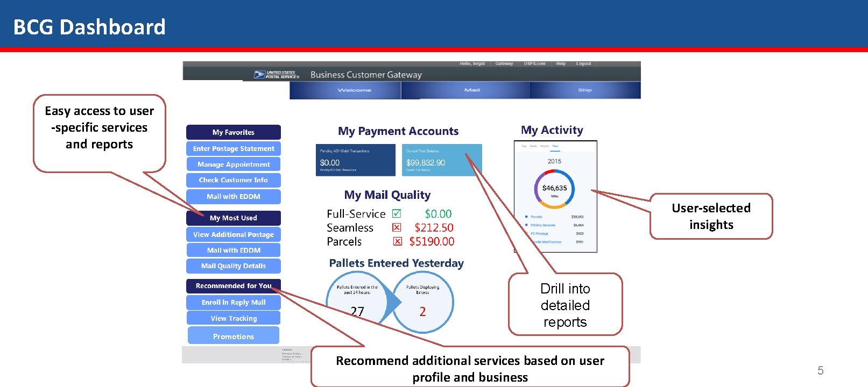Image resolution: width=868 pixels, height=387 pixels.
Task: Open the Current Trust Balance $99,832.90 tile
Action: tap(442, 160)
